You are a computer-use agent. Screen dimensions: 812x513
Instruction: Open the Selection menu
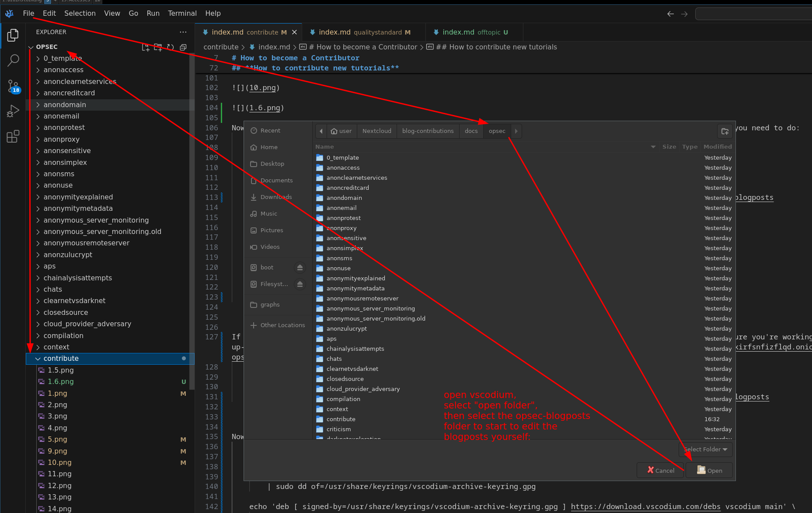(80, 14)
